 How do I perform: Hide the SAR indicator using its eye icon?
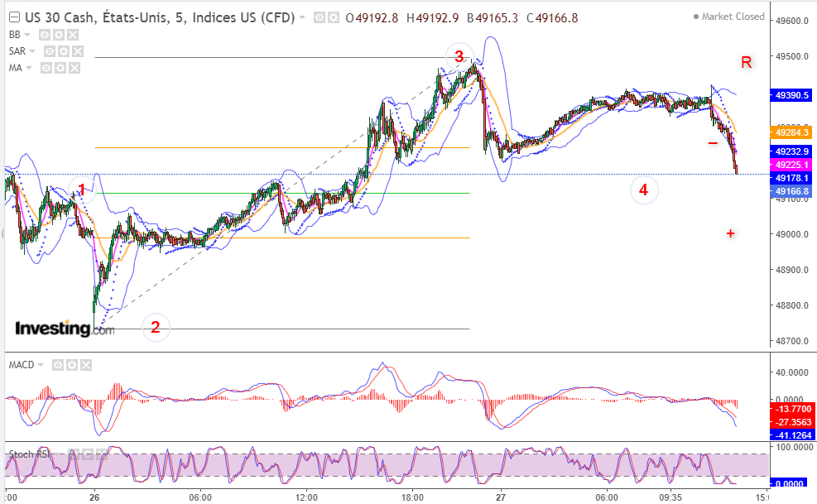click(x=50, y=51)
